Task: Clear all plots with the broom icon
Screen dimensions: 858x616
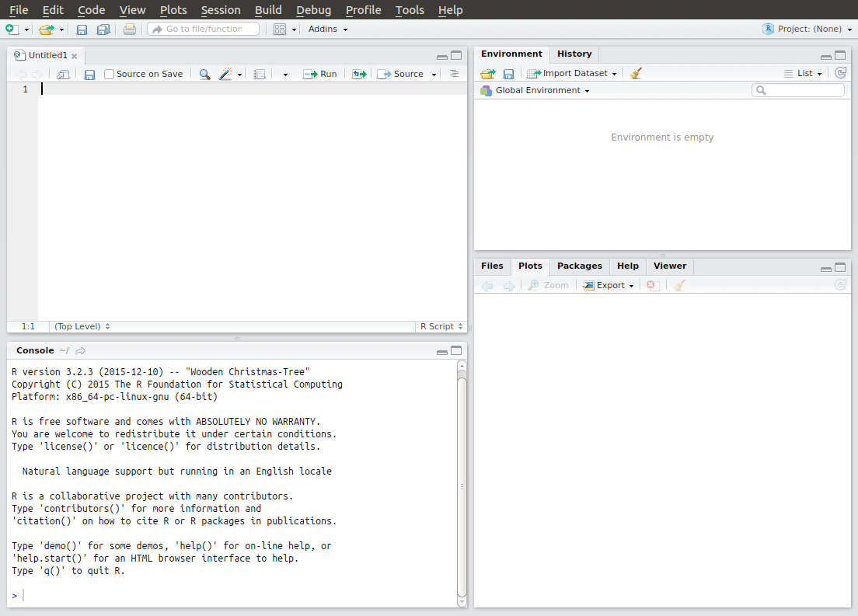Action: [679, 285]
